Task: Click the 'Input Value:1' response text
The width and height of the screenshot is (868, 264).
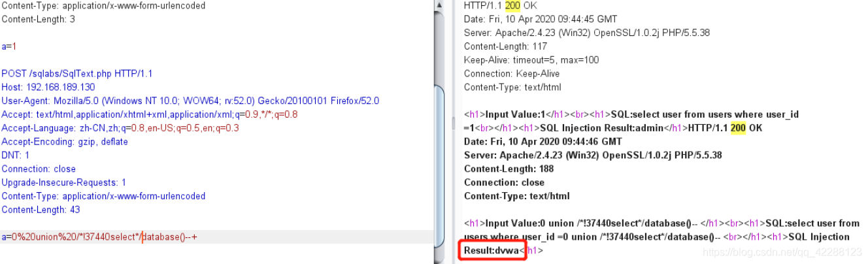Action: [516, 115]
